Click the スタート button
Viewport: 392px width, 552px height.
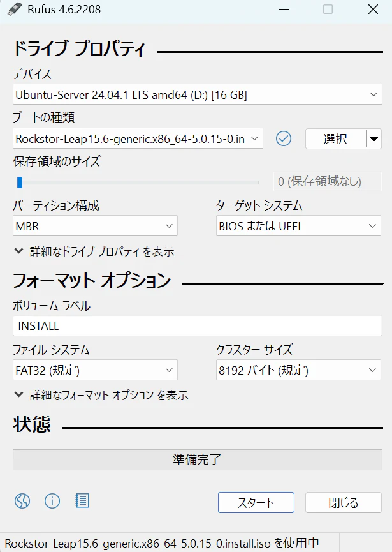coord(256,502)
